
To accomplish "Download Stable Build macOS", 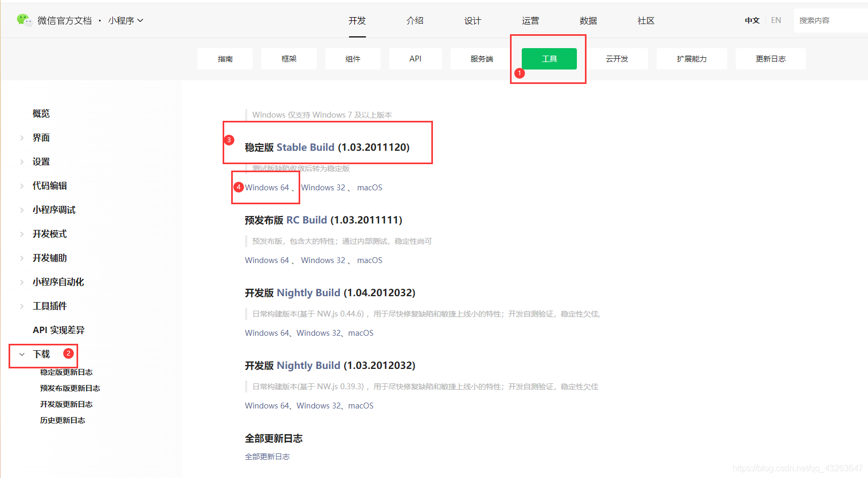I will pyautogui.click(x=370, y=188).
